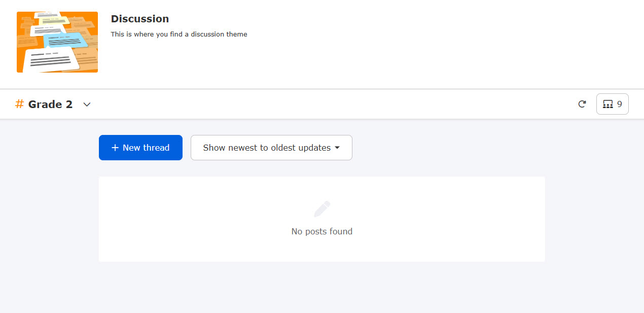
Task: Click the participants group icon
Action: 607,104
